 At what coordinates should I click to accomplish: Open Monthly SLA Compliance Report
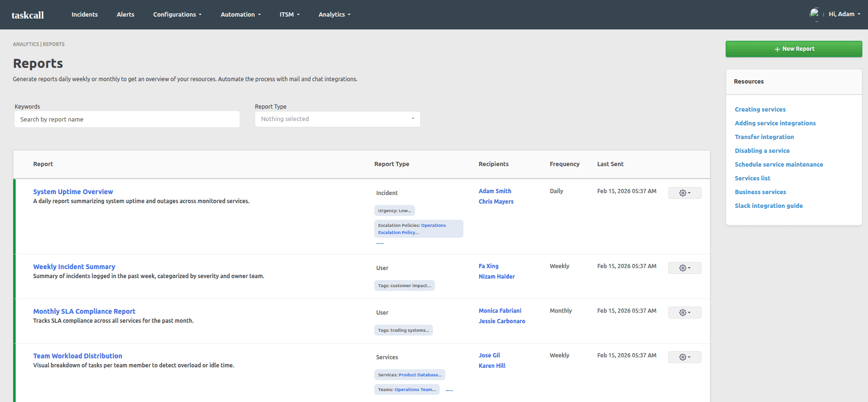[84, 311]
